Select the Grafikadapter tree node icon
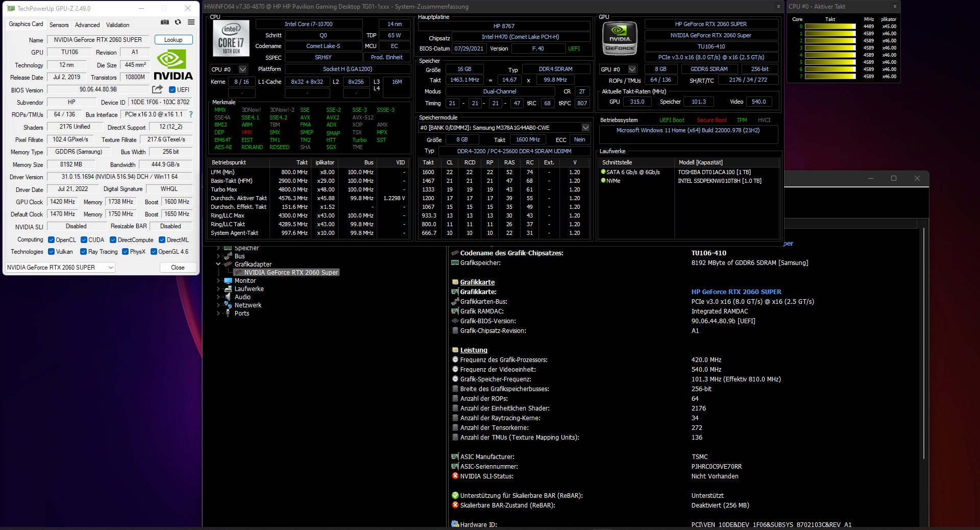The width and height of the screenshot is (980, 530). (228, 264)
